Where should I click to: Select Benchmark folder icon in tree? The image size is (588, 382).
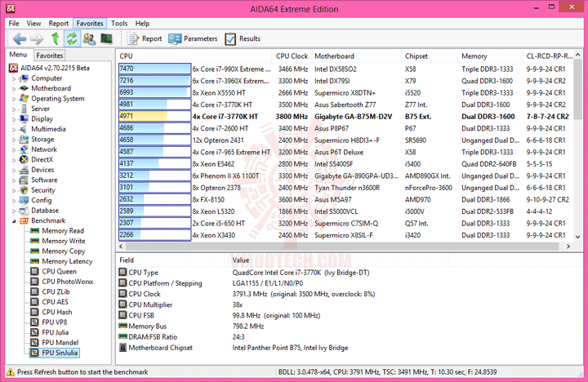[24, 221]
